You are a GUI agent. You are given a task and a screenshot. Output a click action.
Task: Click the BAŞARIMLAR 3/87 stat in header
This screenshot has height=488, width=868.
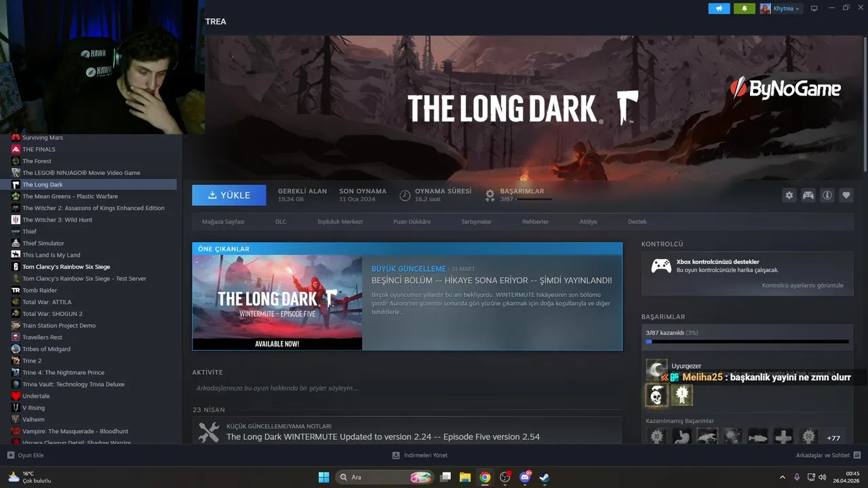519,195
